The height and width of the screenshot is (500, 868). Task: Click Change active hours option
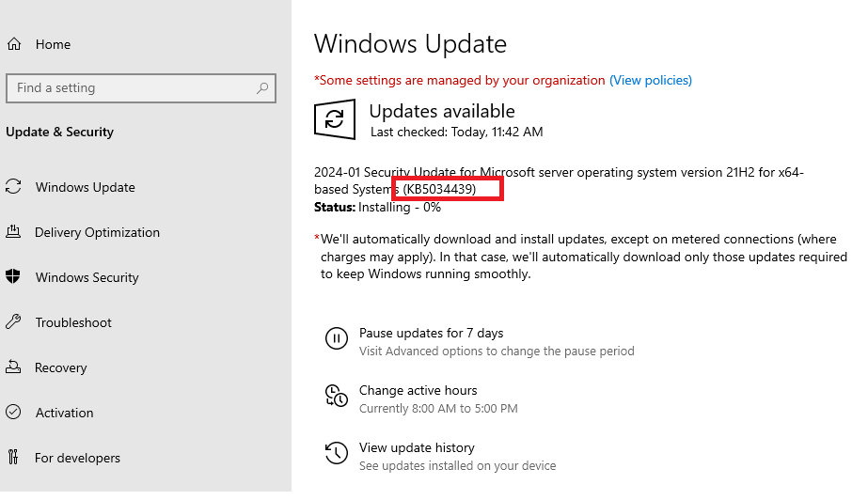click(x=418, y=390)
